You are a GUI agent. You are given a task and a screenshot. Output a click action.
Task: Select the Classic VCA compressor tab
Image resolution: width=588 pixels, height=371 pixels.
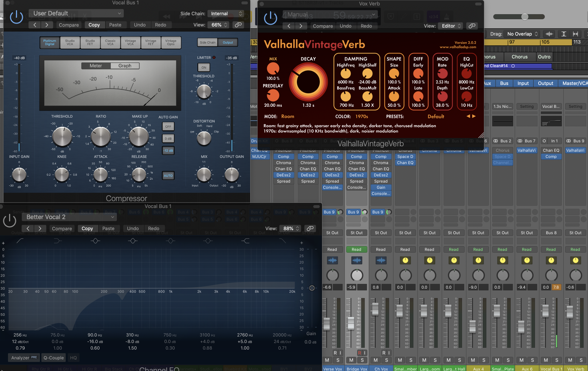110,42
